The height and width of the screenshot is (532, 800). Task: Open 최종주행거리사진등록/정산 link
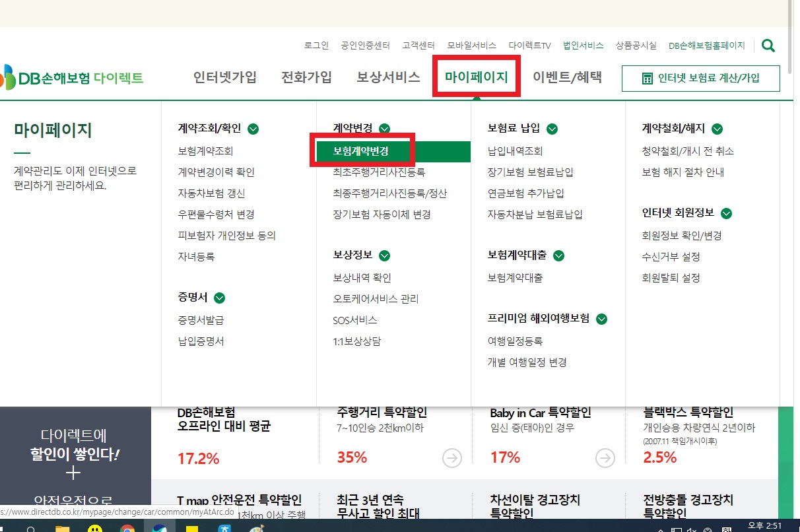[x=390, y=193]
